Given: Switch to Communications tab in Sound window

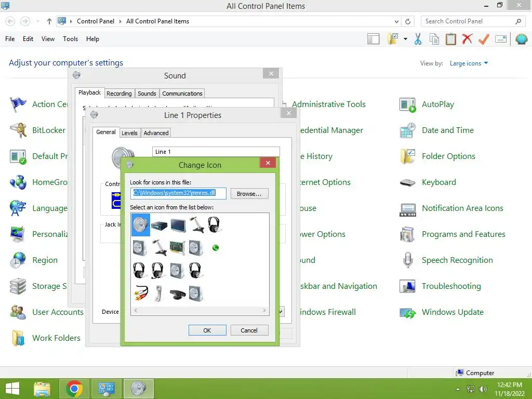Looking at the screenshot, I should click(x=182, y=94).
